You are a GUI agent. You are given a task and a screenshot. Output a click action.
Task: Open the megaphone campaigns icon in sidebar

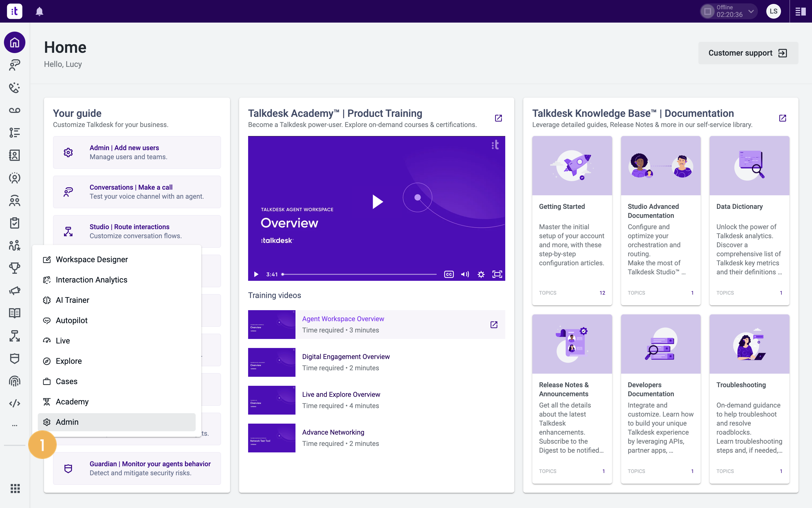(14, 291)
